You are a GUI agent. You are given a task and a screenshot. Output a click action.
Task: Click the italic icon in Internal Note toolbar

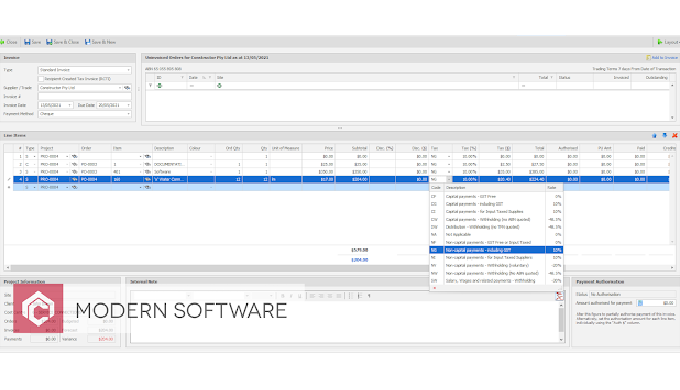point(291,296)
